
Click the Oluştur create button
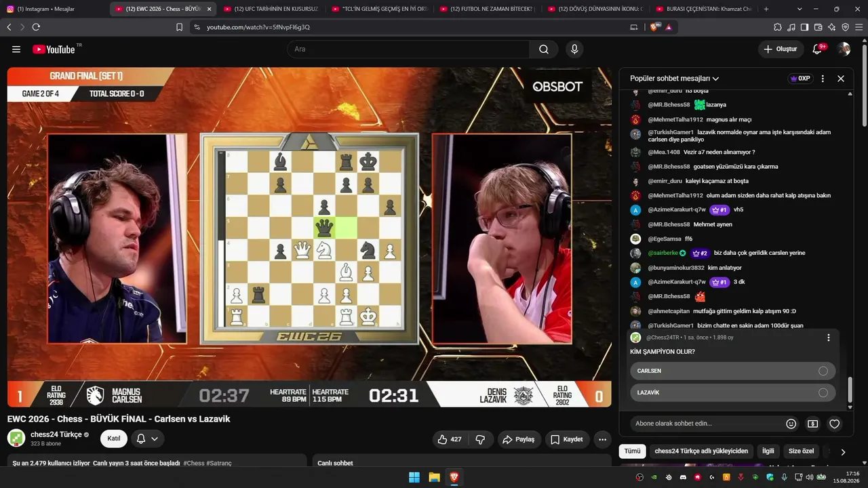point(781,49)
